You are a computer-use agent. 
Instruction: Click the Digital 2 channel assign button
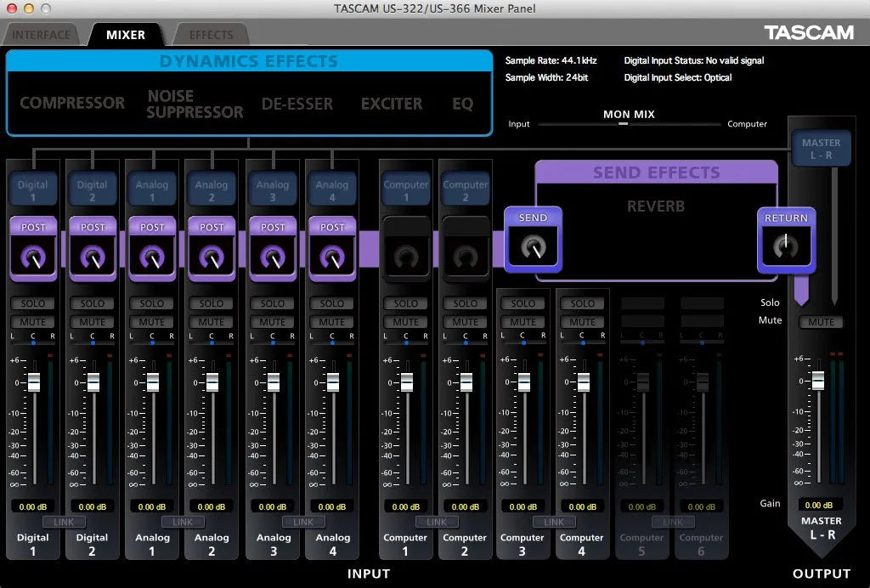point(93,190)
